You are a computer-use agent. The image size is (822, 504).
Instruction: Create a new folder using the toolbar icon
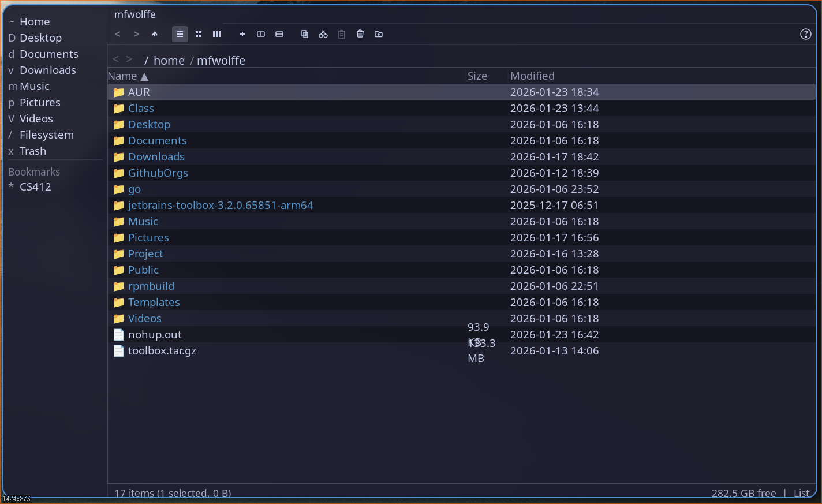point(379,34)
